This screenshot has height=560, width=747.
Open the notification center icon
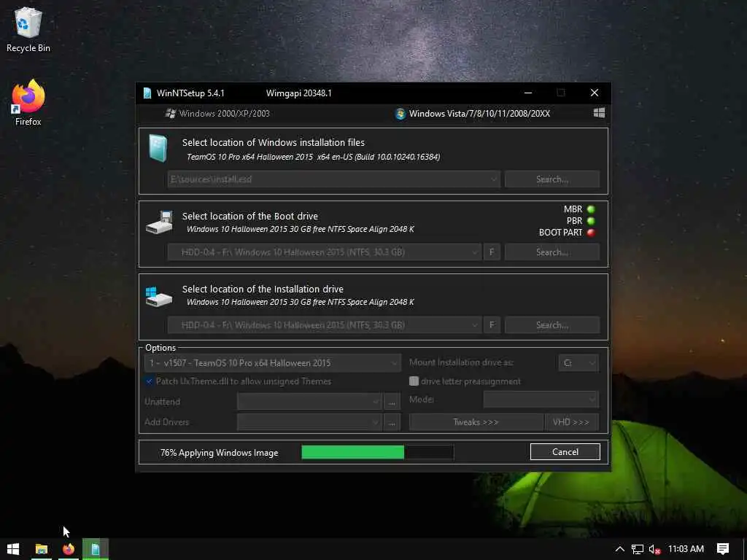(723, 549)
